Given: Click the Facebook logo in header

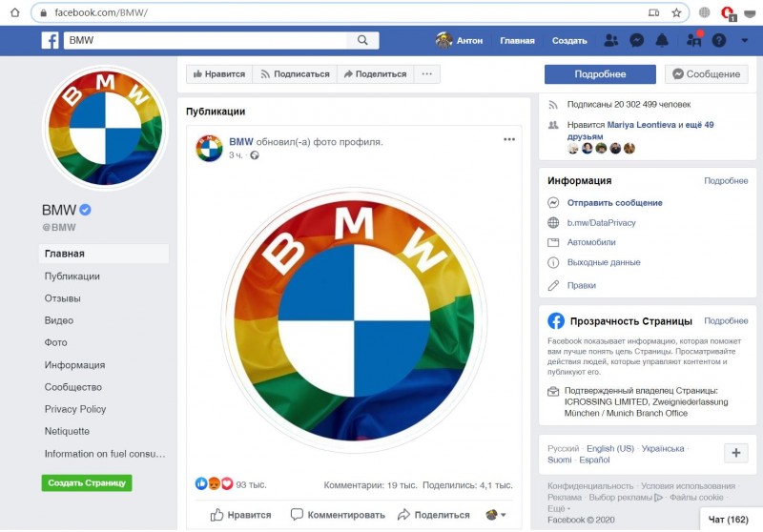Looking at the screenshot, I should point(50,40).
